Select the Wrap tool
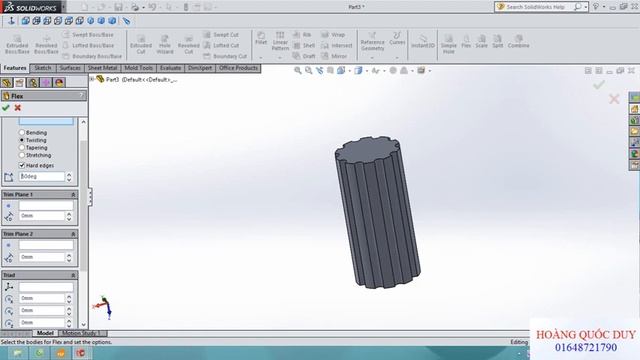This screenshot has height=360, width=640. tap(333, 35)
